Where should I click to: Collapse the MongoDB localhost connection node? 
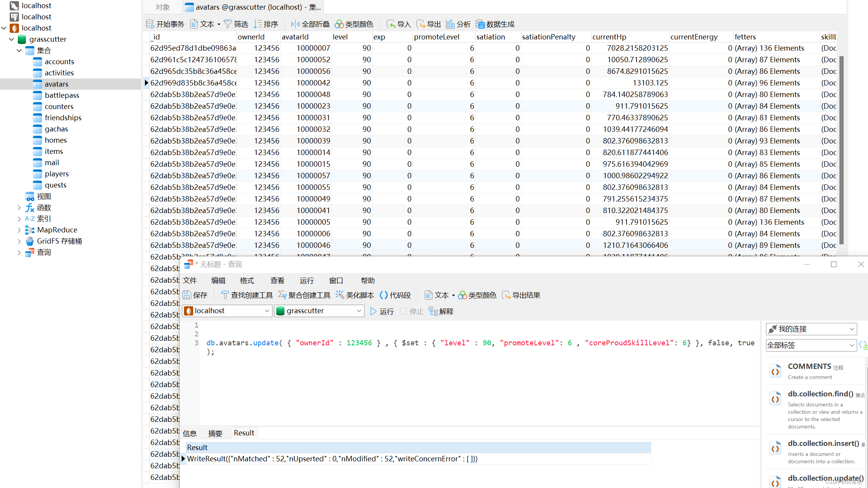click(x=4, y=28)
